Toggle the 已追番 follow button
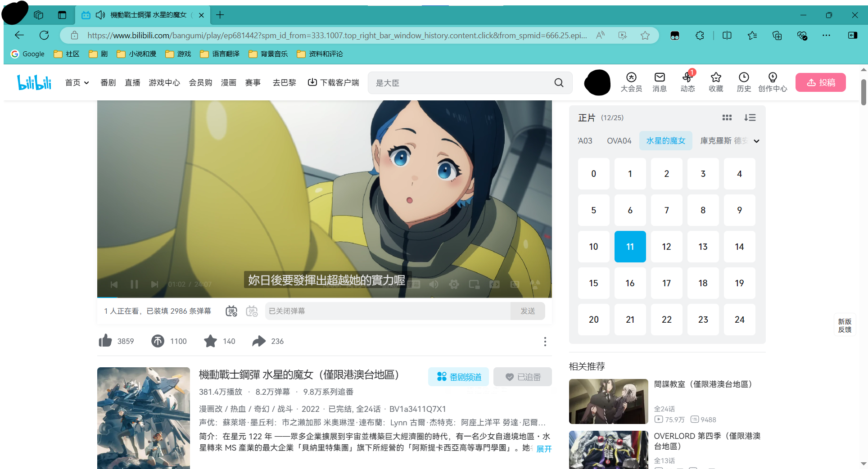The height and width of the screenshot is (469, 868). (x=522, y=377)
